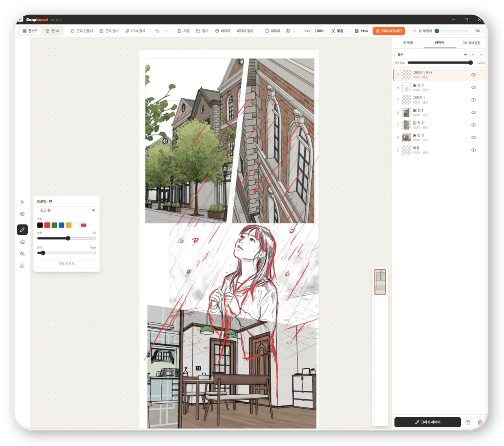Click 저장 to save the project
Screen dimensions: 504x446
click(184, 31)
